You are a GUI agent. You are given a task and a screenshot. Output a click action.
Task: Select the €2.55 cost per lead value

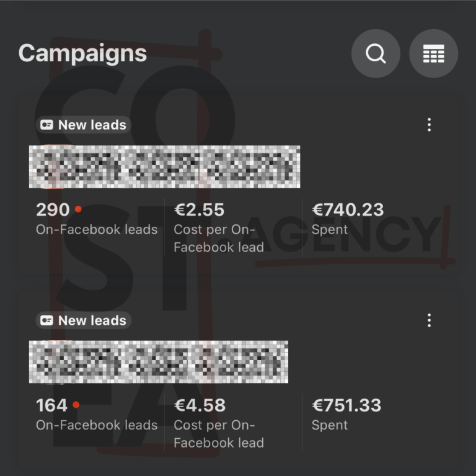[199, 210]
